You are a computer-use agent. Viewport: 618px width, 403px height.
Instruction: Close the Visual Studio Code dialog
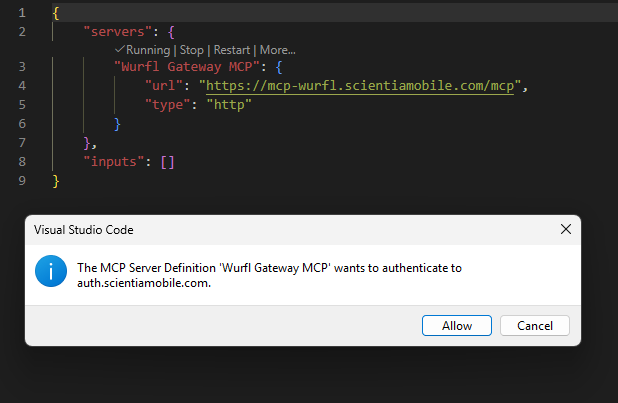coord(566,229)
